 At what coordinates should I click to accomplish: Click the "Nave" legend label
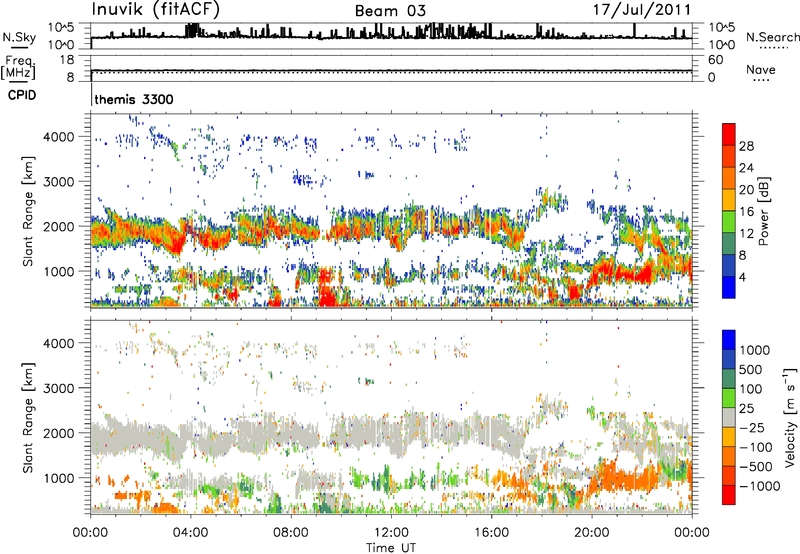coord(761,69)
